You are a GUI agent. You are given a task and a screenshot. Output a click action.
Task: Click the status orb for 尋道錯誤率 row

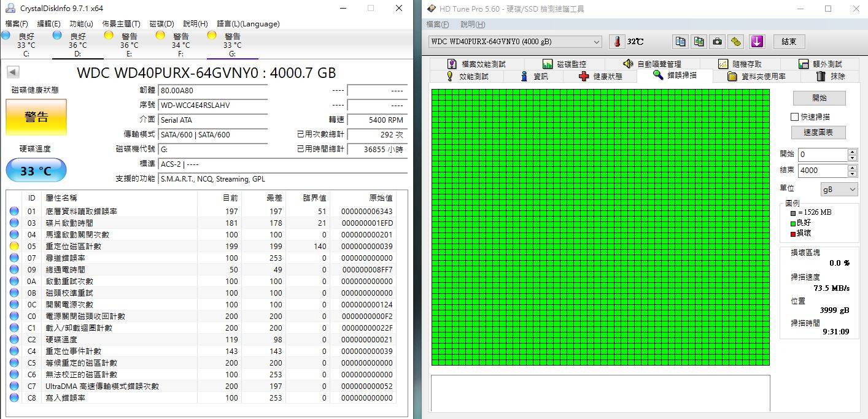(x=14, y=258)
